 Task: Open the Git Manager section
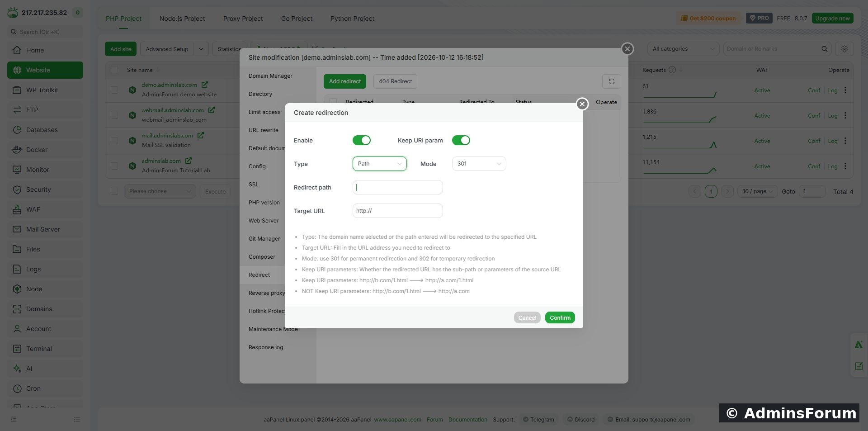coord(264,239)
